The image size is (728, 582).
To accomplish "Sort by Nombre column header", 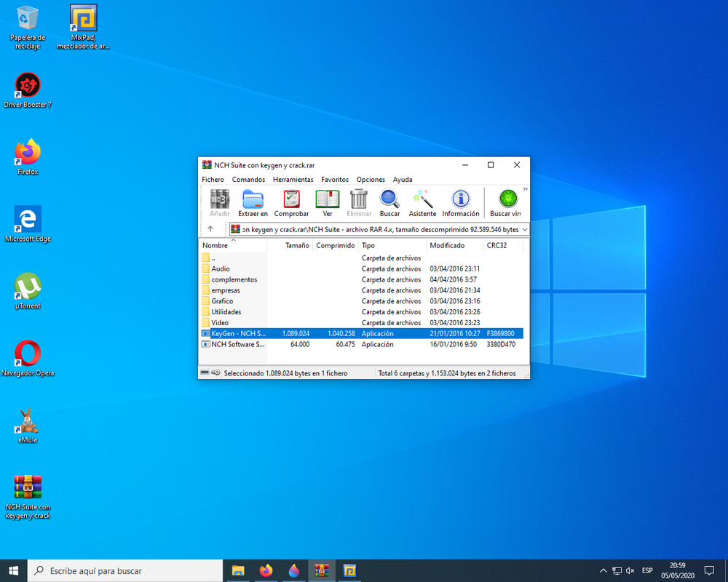I will click(x=233, y=245).
